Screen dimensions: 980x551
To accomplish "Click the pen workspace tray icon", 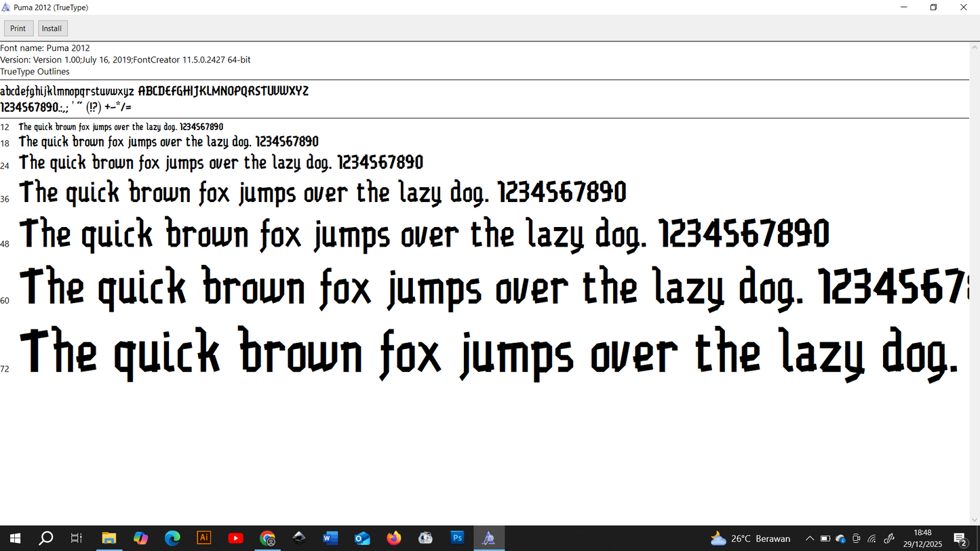I will 889,539.
